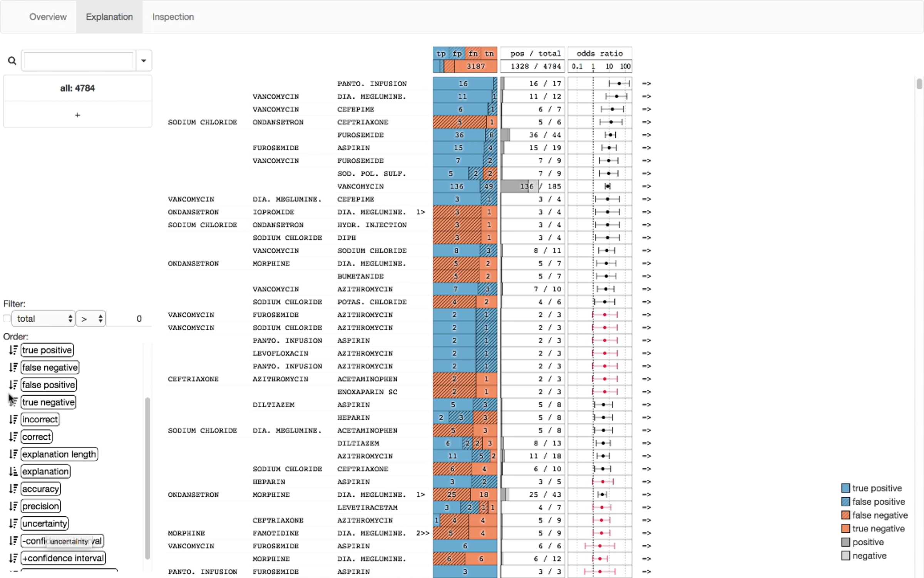Image resolution: width=924 pixels, height=578 pixels.
Task: Click the sort icon beside false positive
Action: point(13,385)
